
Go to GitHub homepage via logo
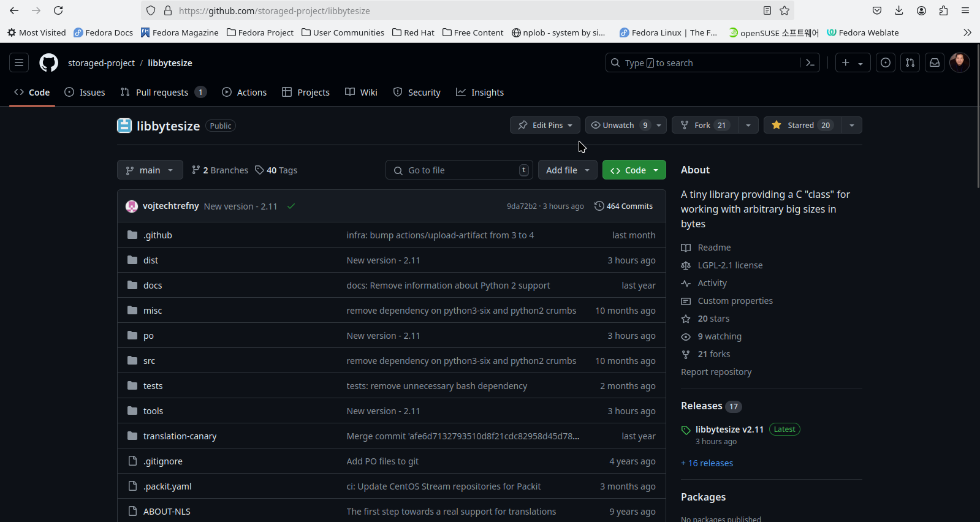tap(49, 62)
